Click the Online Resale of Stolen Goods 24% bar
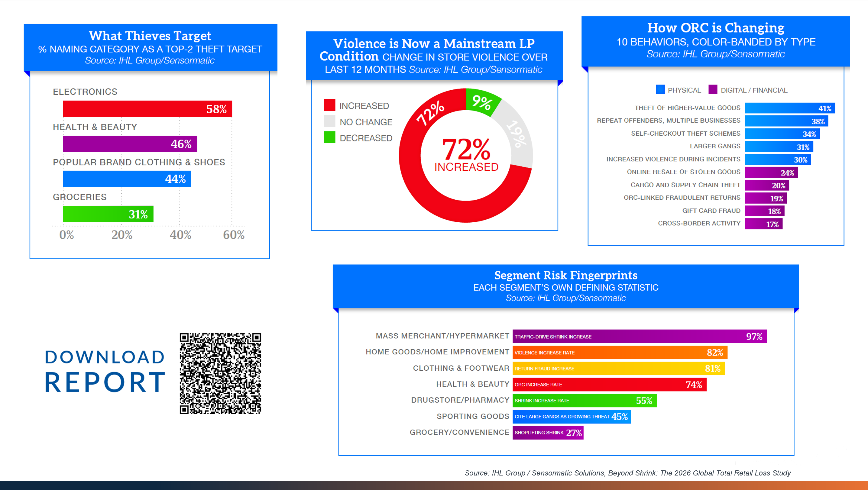This screenshot has height=490, width=868. (x=771, y=173)
